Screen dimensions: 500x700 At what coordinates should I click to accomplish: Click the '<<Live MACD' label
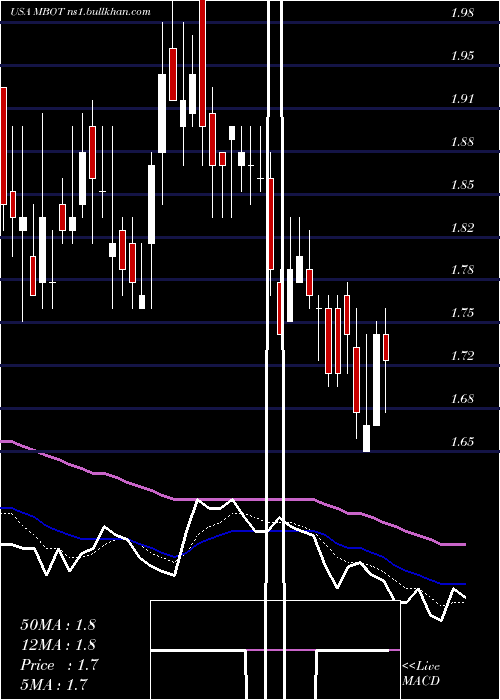[x=421, y=673]
